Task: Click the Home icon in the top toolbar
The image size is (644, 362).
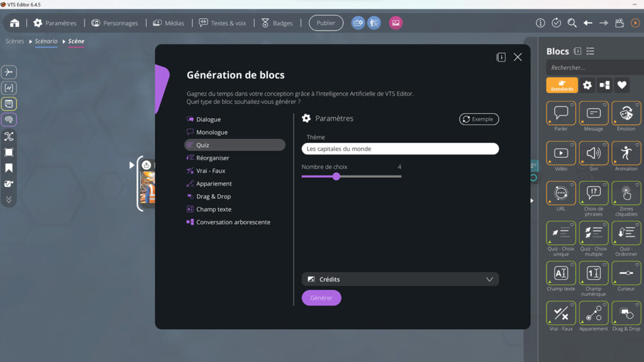Action: coord(14,22)
